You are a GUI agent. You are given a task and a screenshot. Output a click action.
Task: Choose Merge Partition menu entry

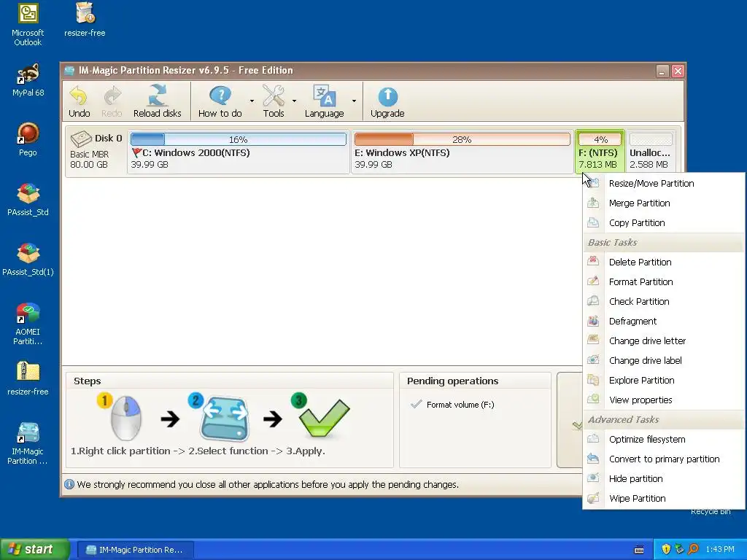click(x=663, y=203)
